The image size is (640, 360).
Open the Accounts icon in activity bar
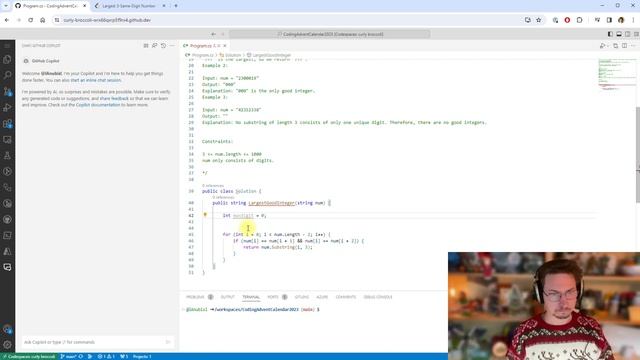(7, 329)
